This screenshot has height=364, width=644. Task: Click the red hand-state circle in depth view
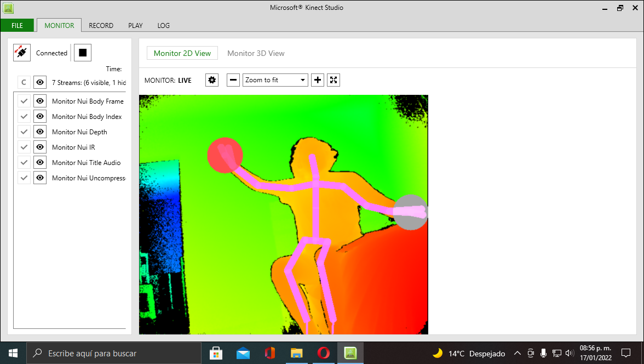[225, 155]
